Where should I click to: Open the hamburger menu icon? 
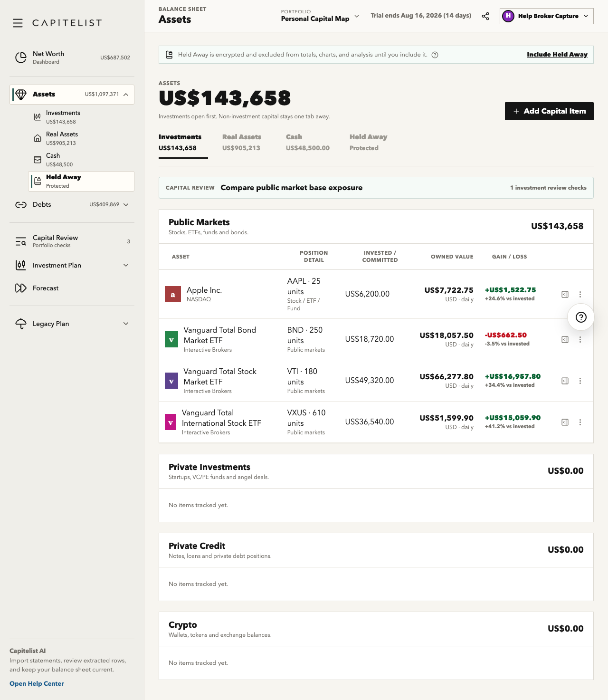[x=18, y=23]
